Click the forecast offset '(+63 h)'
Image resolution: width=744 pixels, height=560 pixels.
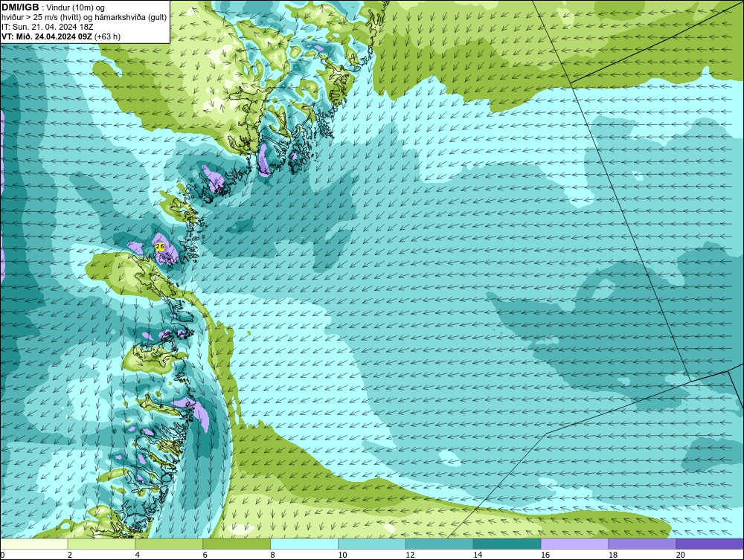[x=107, y=36]
